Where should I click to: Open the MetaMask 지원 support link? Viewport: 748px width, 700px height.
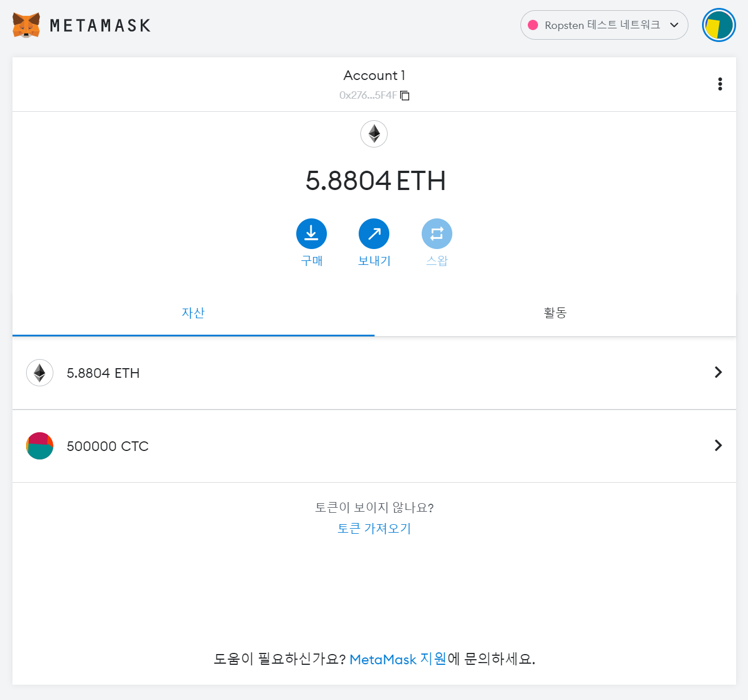pos(398,659)
